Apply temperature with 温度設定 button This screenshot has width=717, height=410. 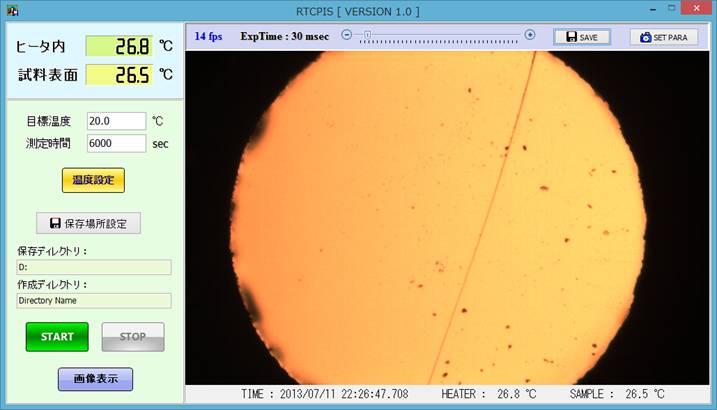[93, 180]
